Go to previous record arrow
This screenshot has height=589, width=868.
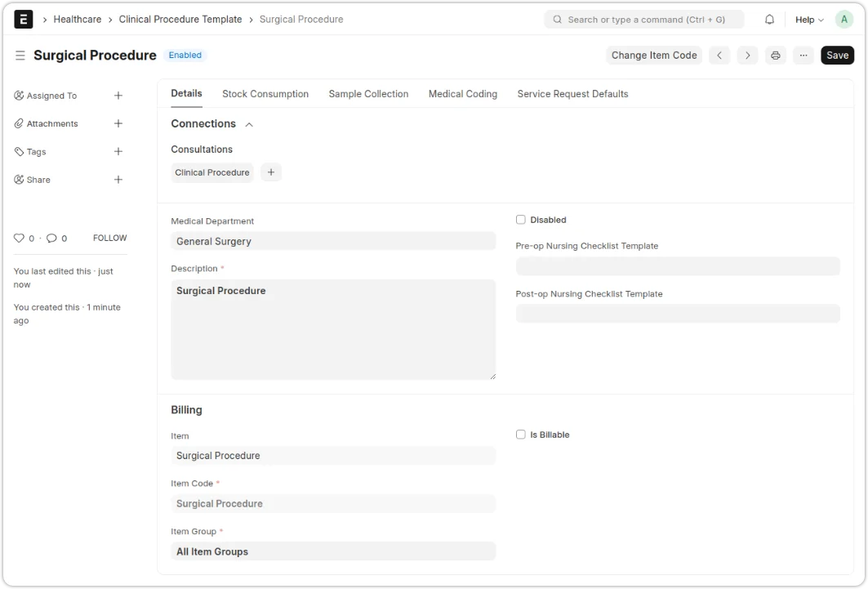pyautogui.click(x=719, y=56)
